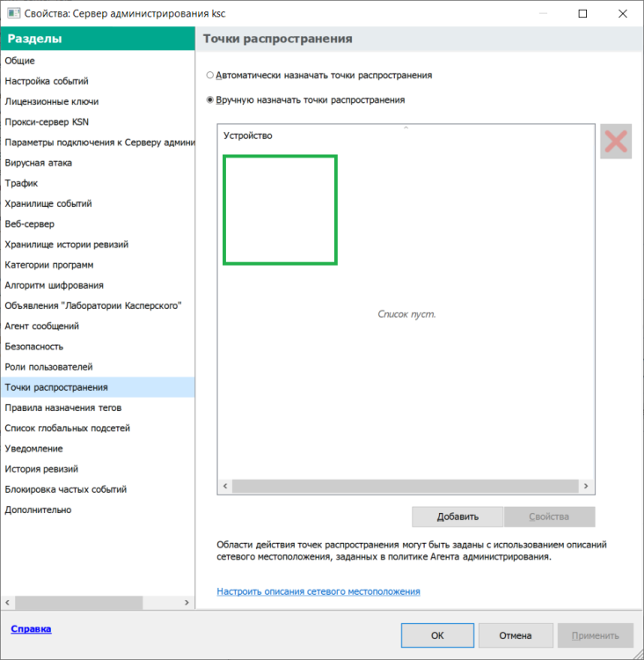Open the Лицензионные ключи section
Image resolution: width=644 pixels, height=660 pixels.
[x=98, y=101]
